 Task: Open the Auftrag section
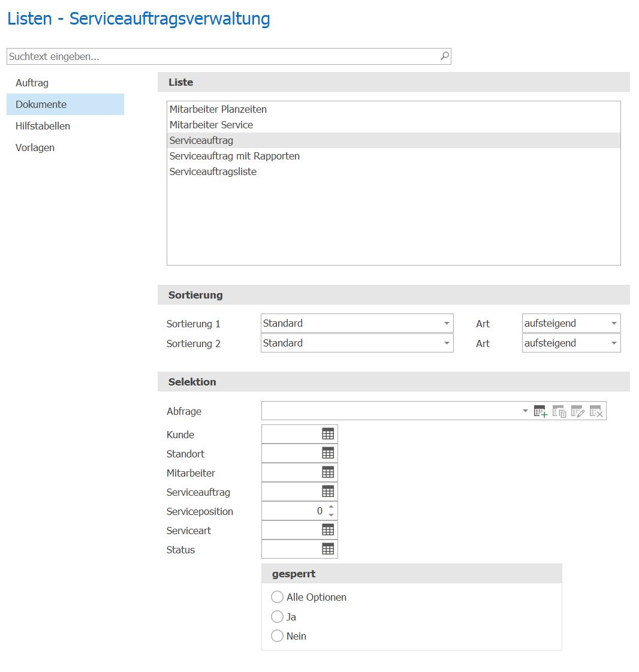click(x=65, y=83)
